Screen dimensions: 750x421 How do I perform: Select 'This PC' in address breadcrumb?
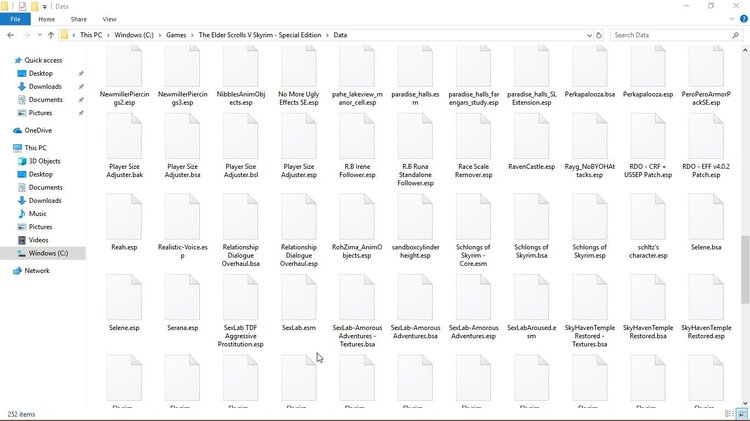pos(91,35)
